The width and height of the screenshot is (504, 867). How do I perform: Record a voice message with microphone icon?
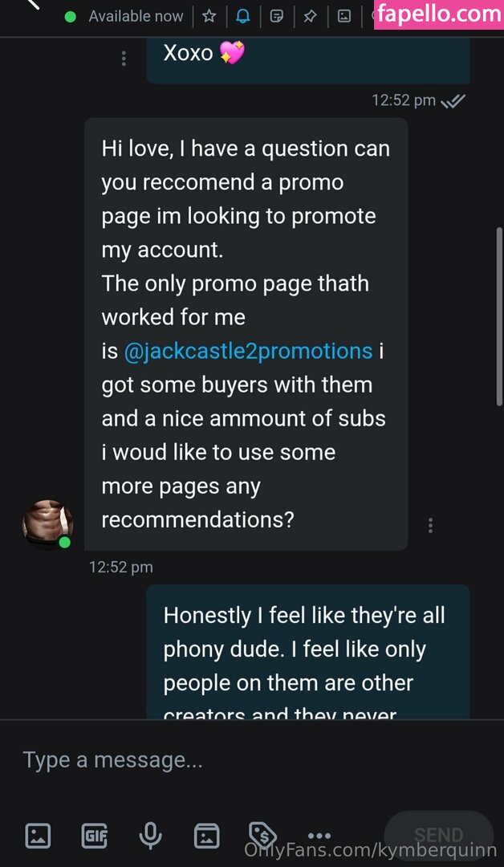150,836
